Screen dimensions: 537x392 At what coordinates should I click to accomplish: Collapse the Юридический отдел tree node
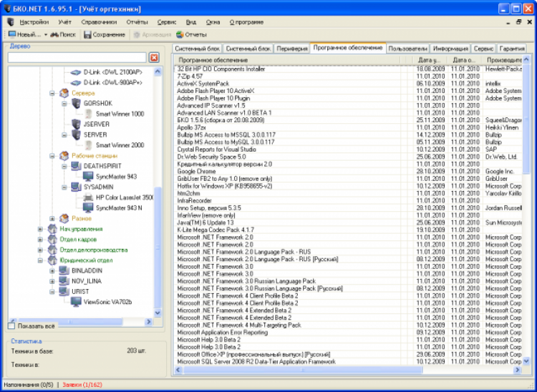[x=40, y=260]
